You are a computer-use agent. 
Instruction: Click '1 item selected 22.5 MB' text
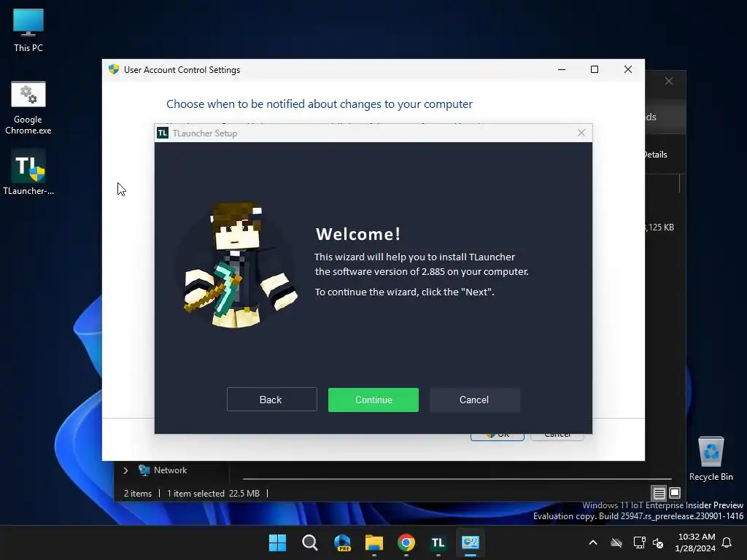(213, 494)
